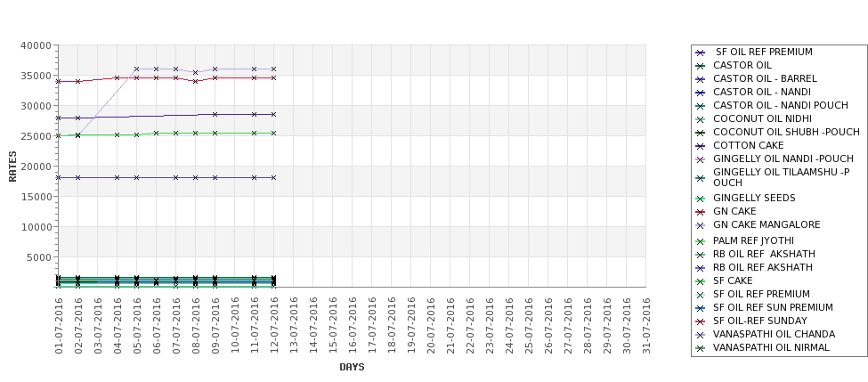Click the SF CAKE legend marker

click(x=701, y=281)
